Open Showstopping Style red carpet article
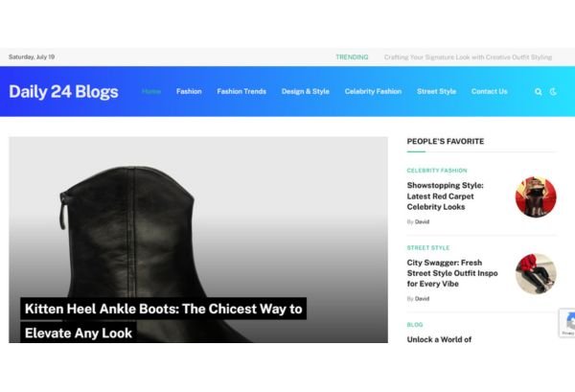Image resolution: width=575 pixels, height=392 pixels. coord(446,196)
